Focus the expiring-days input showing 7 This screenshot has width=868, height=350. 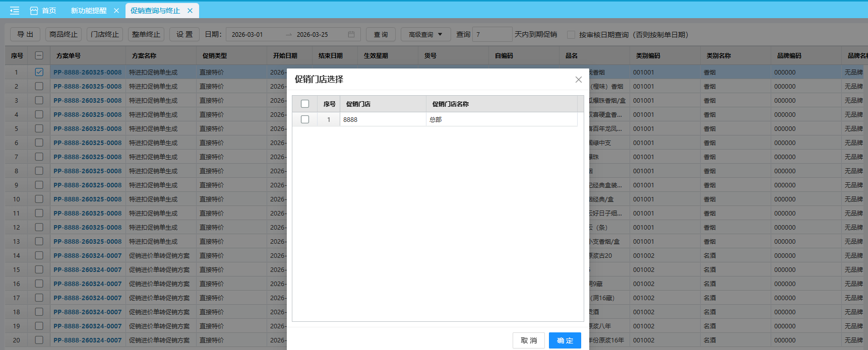(x=492, y=35)
